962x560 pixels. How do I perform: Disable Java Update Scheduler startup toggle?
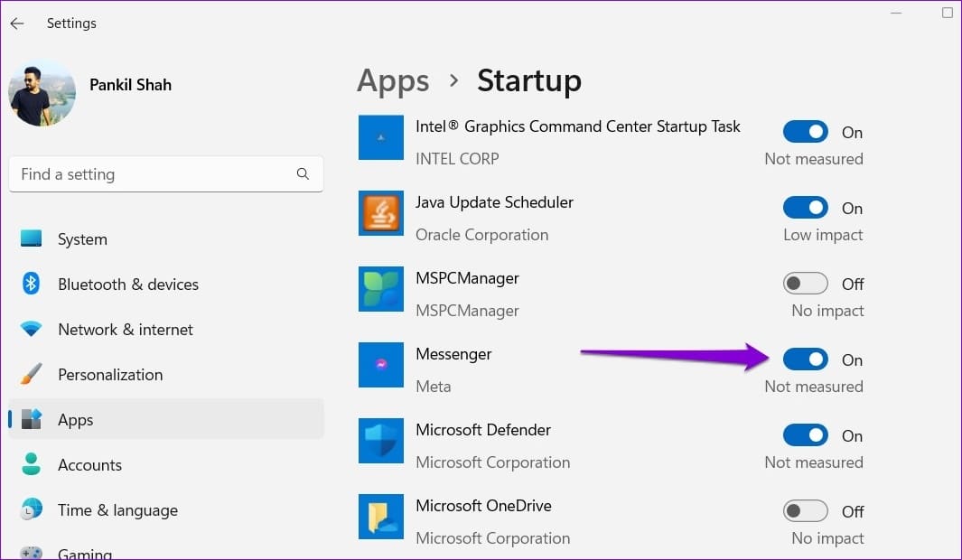806,208
